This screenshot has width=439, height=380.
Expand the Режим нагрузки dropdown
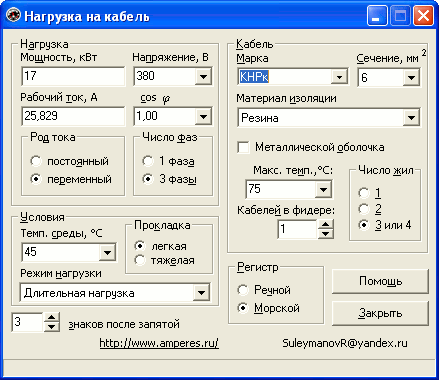pos(201,293)
